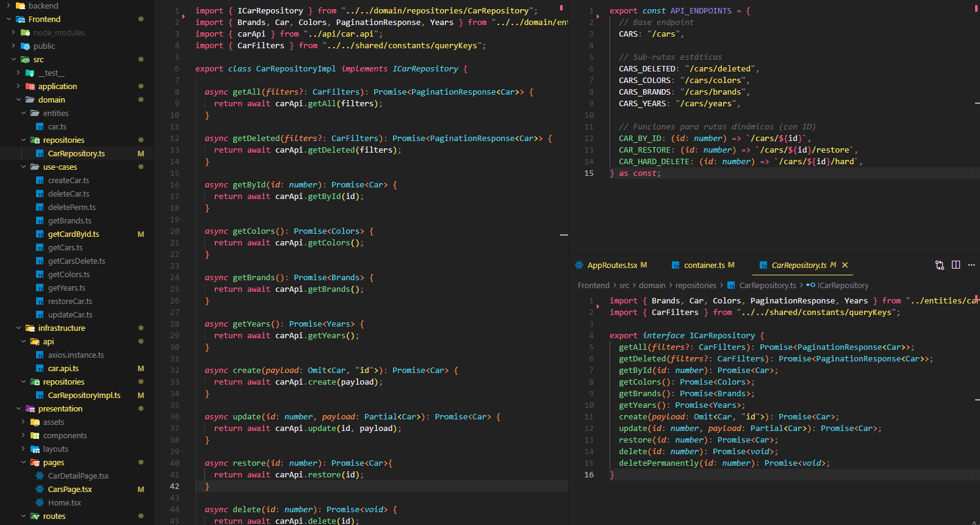Open restoreCar.ts file
980x525 pixels.
(70, 301)
